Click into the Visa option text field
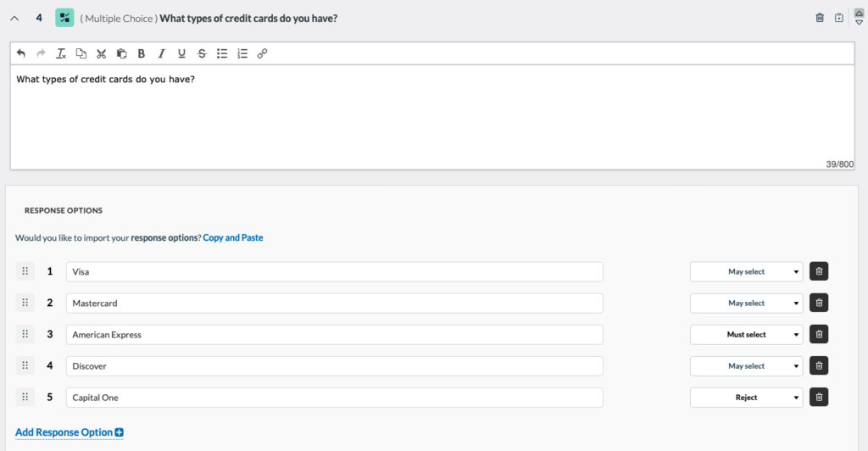This screenshot has width=868, height=451. click(x=334, y=272)
